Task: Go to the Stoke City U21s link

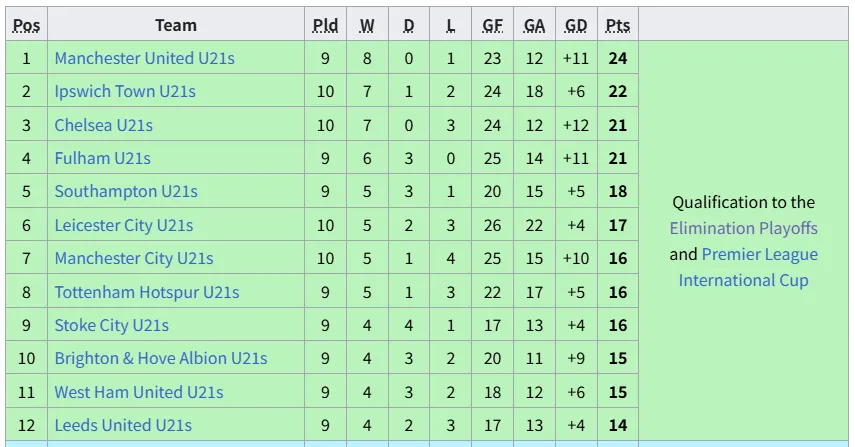Action: click(111, 325)
